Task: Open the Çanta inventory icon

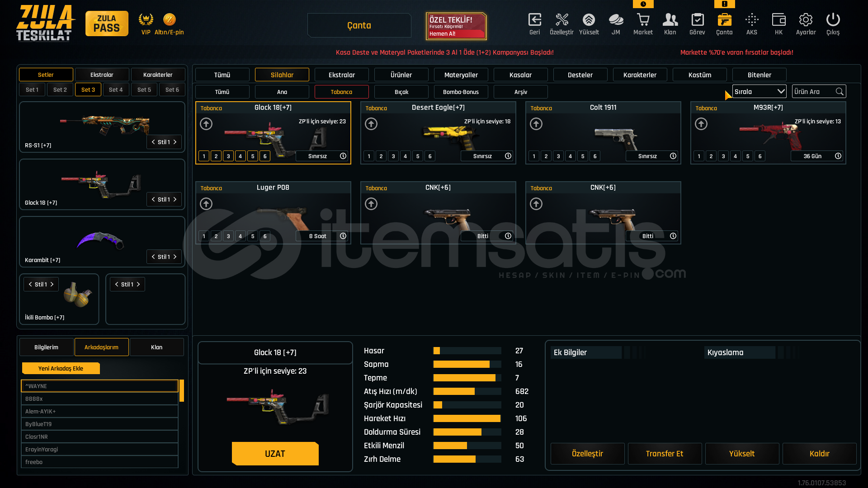Action: 724,20
